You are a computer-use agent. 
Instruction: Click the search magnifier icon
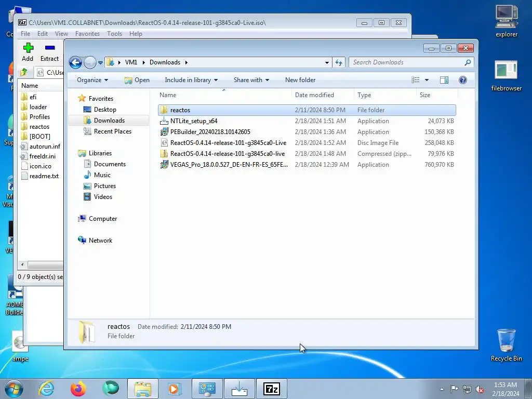[468, 62]
